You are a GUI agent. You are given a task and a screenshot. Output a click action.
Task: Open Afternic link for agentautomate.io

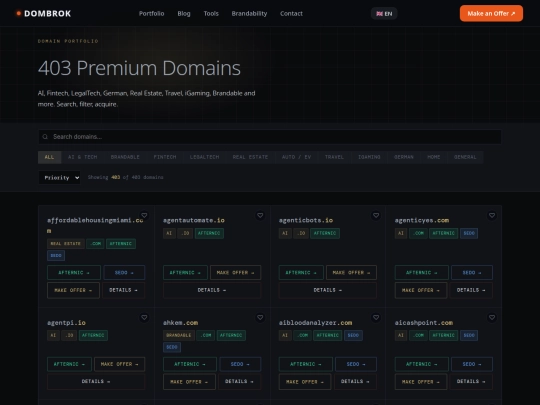click(x=185, y=272)
